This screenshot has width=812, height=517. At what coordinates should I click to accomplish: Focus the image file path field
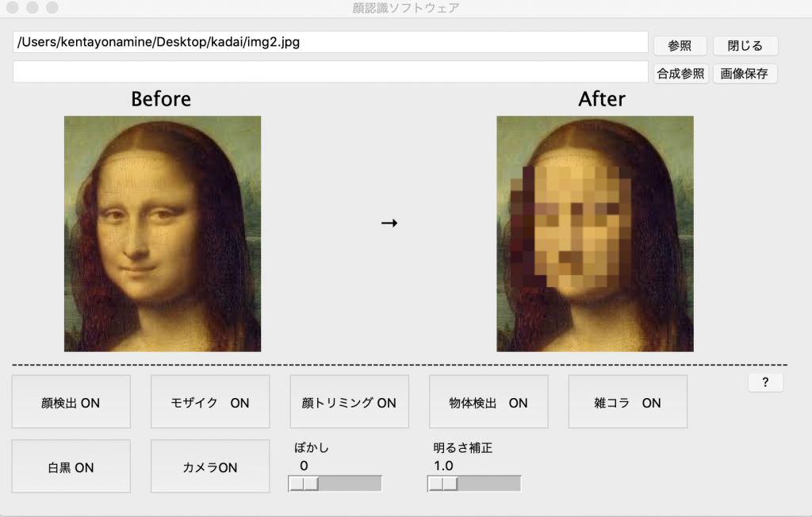[x=331, y=42]
